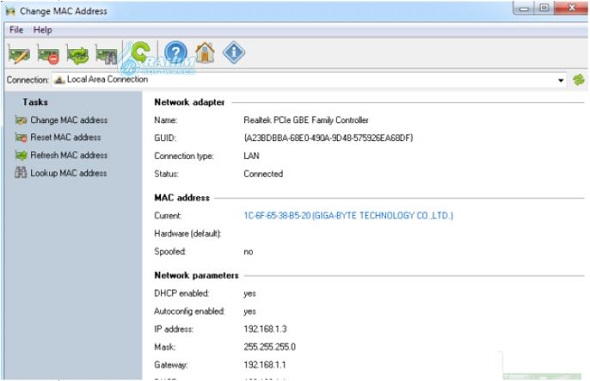Click the MAC address section heading
The width and height of the screenshot is (590, 381).
(x=182, y=198)
